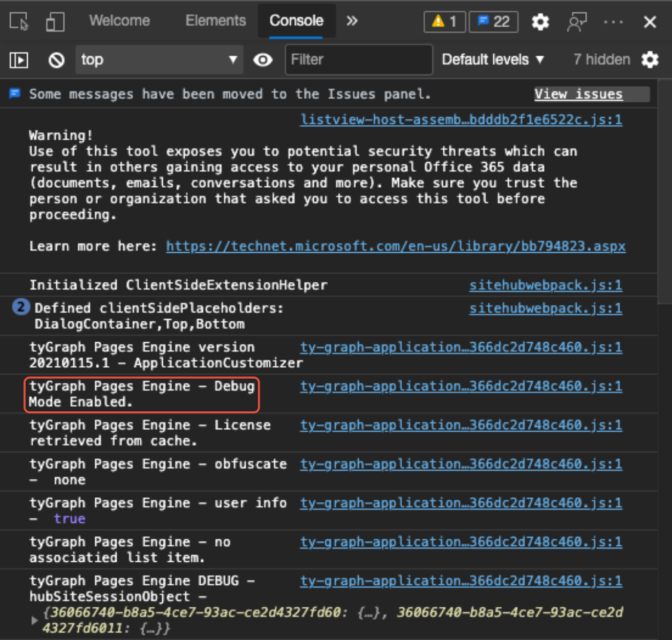Expand the hubSiteSessionObject object entry
The image size is (672, 640).
tap(34, 620)
